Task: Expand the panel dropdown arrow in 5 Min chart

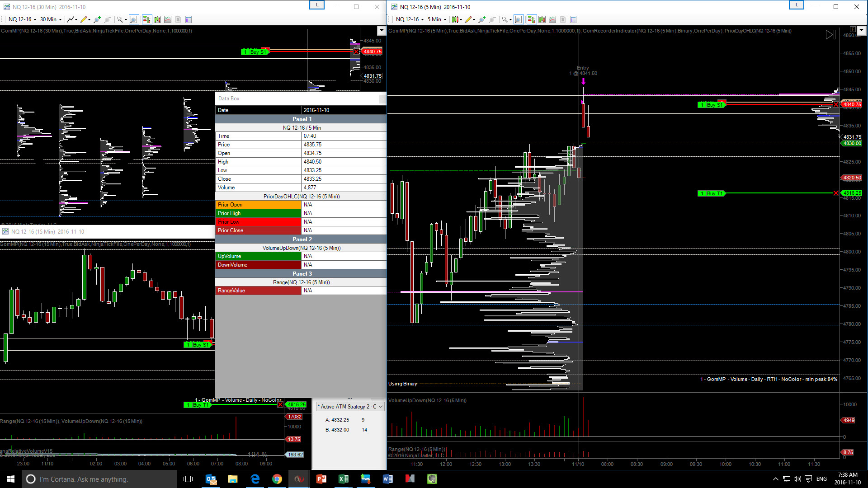Action: pyautogui.click(x=861, y=30)
